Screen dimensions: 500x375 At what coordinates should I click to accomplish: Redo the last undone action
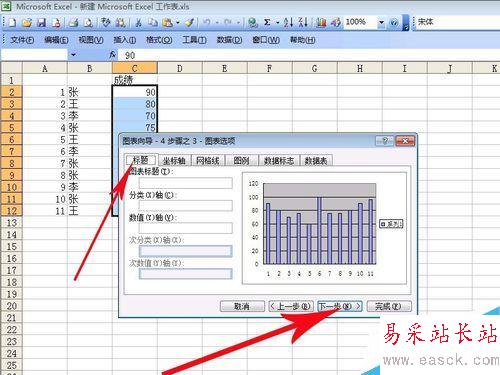(x=228, y=22)
